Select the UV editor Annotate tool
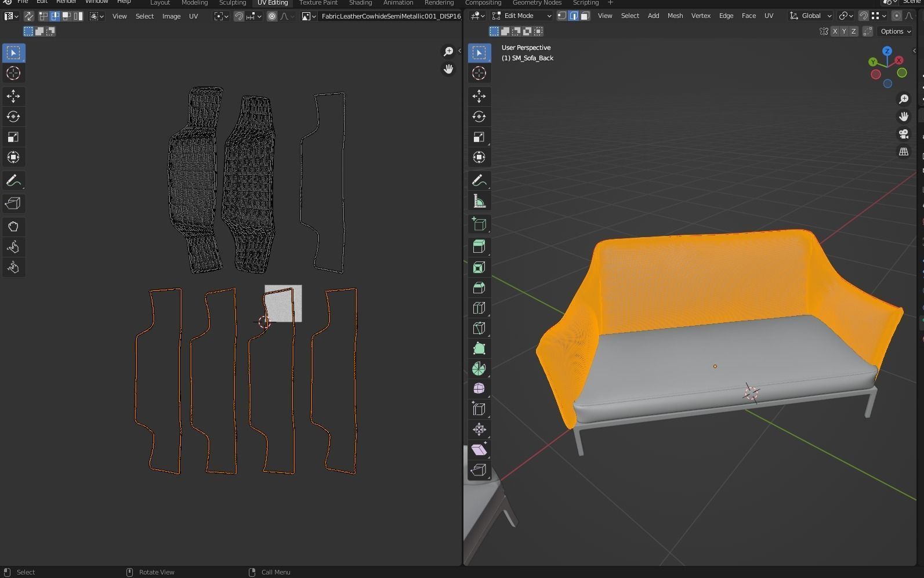This screenshot has height=578, width=924. (13, 181)
